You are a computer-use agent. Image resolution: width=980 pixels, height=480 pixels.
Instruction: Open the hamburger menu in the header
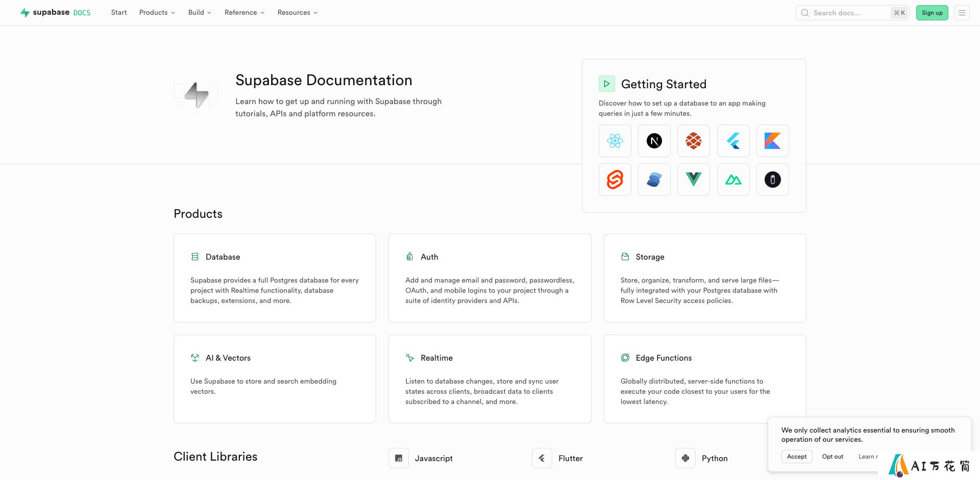point(962,13)
